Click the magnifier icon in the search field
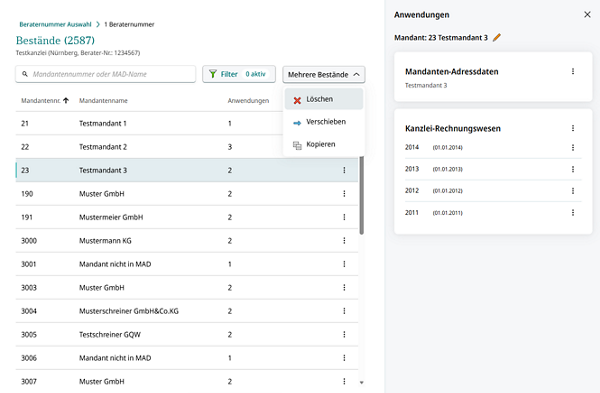Image resolution: width=600 pixels, height=393 pixels. coord(25,74)
